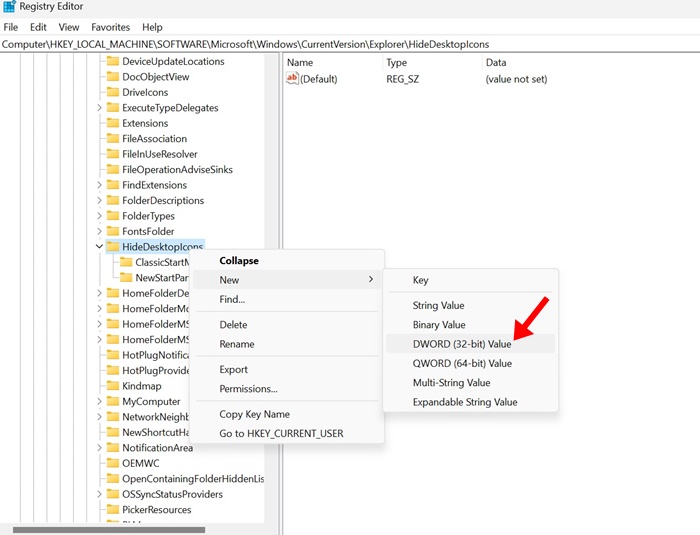Click the FolderTypes folder icon
The height and width of the screenshot is (535, 700).
113,216
